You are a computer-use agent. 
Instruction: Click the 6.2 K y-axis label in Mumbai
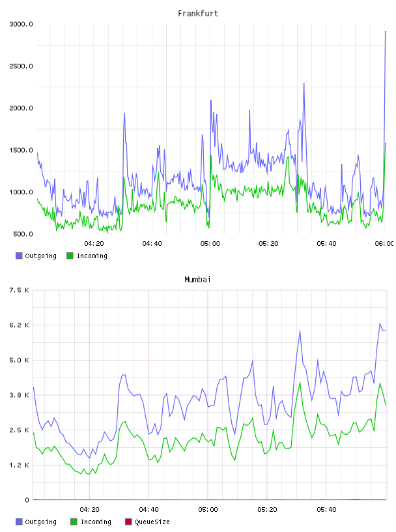[x=19, y=325]
